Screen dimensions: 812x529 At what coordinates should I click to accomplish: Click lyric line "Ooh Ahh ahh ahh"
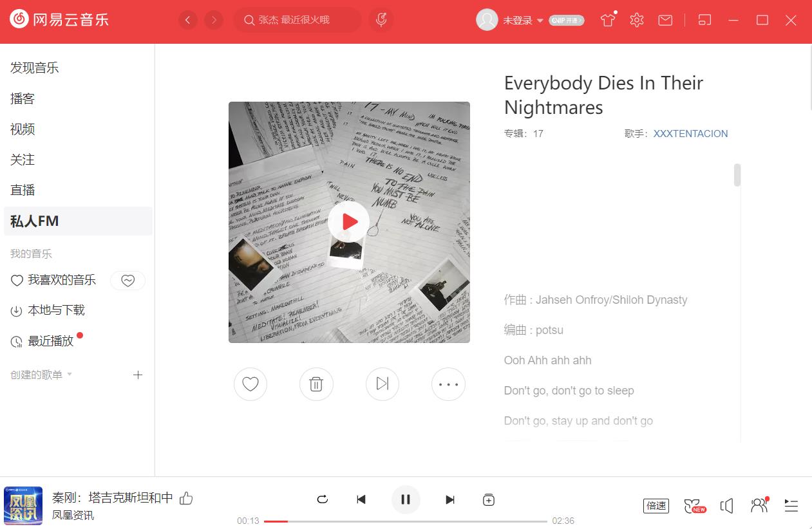[x=547, y=360]
